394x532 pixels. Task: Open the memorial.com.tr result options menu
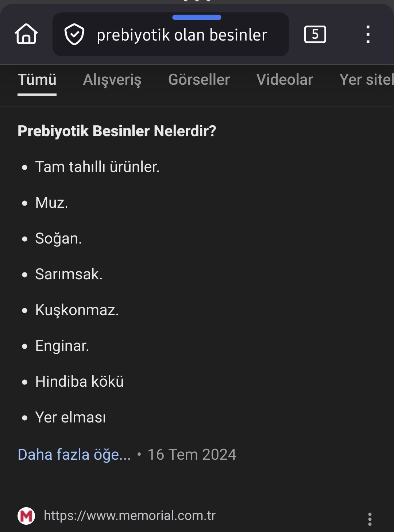(370, 519)
